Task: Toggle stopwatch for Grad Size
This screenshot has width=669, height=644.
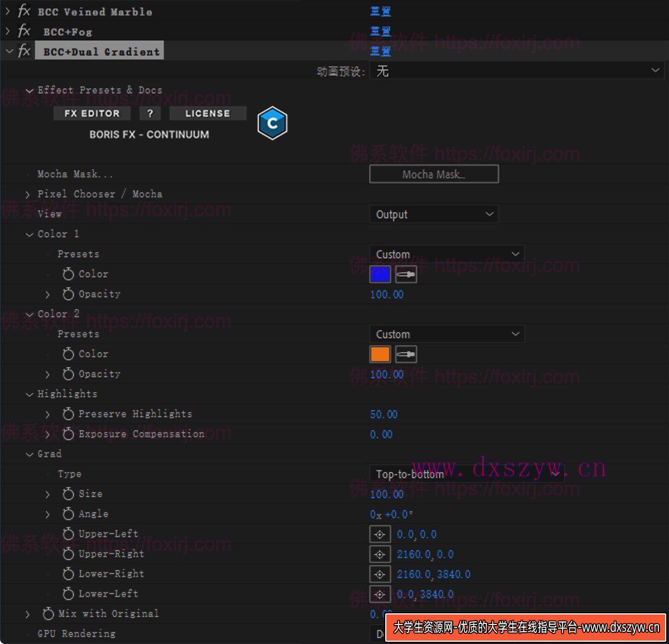Action: point(68,494)
